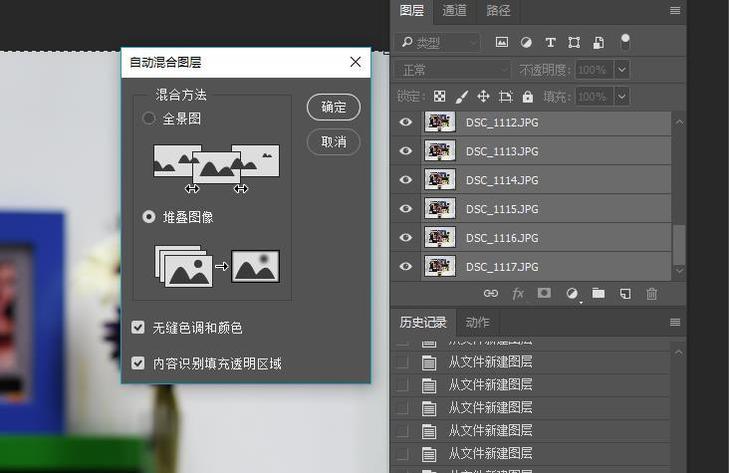Switch to the 通道 tab

pos(454,11)
